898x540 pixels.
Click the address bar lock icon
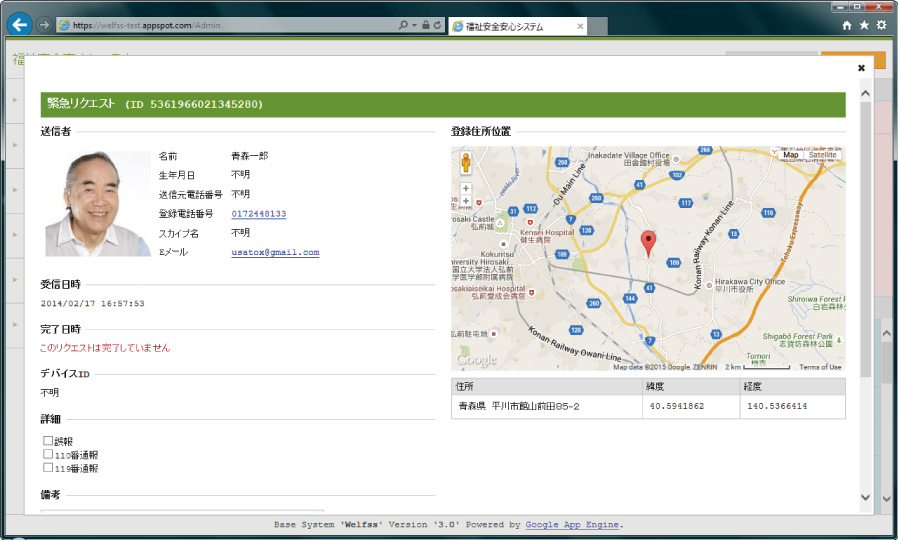coord(426,25)
